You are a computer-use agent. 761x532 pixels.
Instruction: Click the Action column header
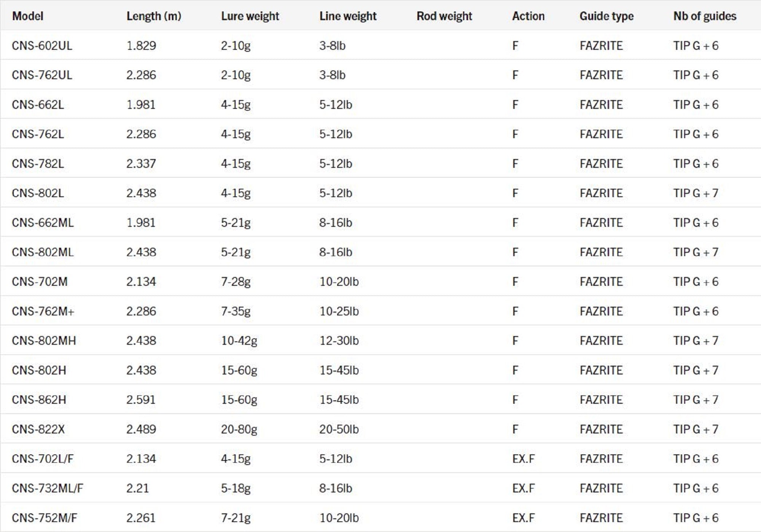[528, 16]
